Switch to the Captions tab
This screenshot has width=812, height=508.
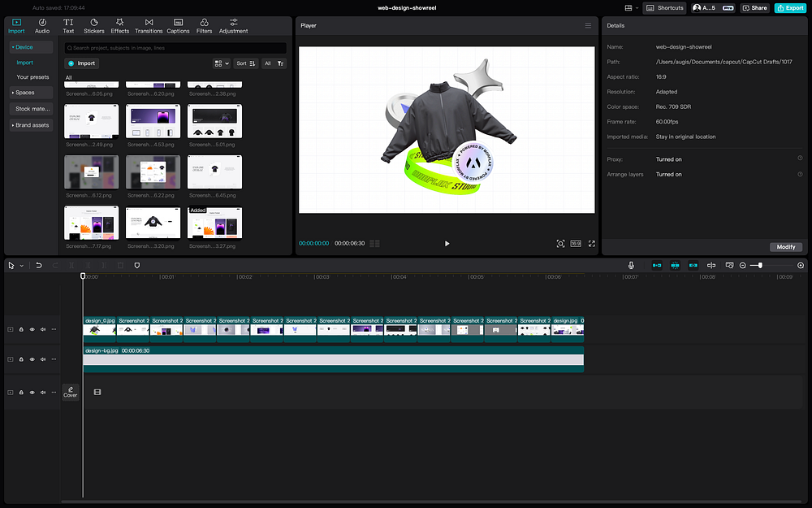tap(178, 25)
